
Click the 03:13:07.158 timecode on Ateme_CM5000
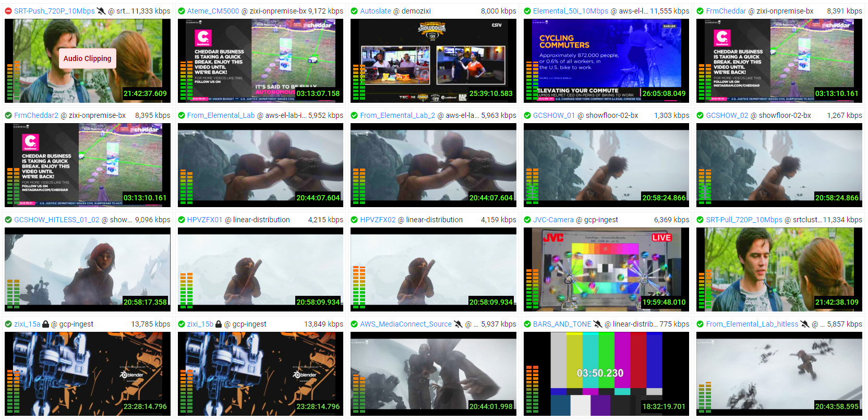click(x=318, y=94)
